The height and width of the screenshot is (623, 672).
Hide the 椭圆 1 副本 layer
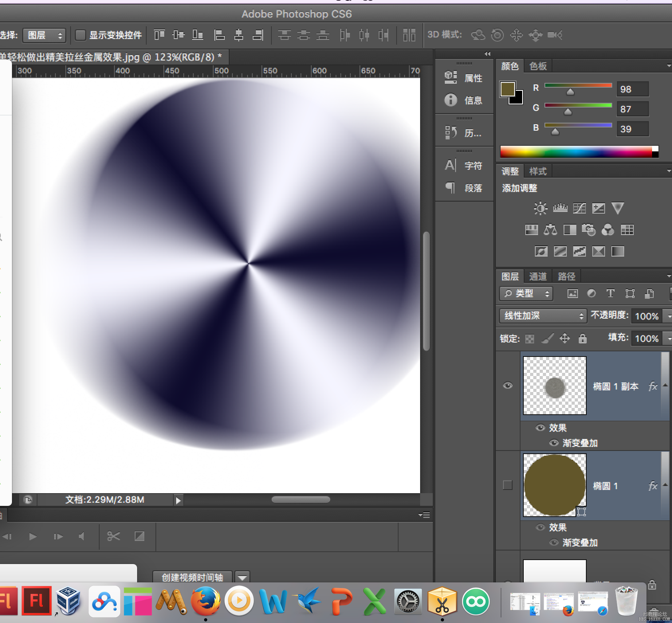[x=507, y=386]
